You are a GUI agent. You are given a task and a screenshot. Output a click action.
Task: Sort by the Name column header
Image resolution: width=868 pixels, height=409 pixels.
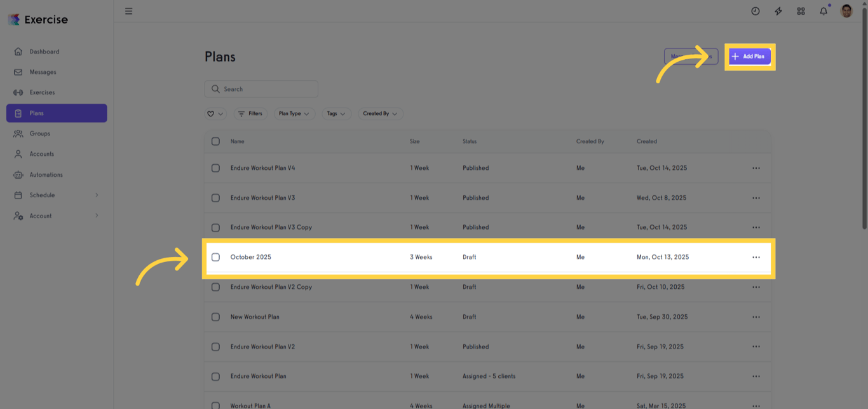(x=237, y=141)
